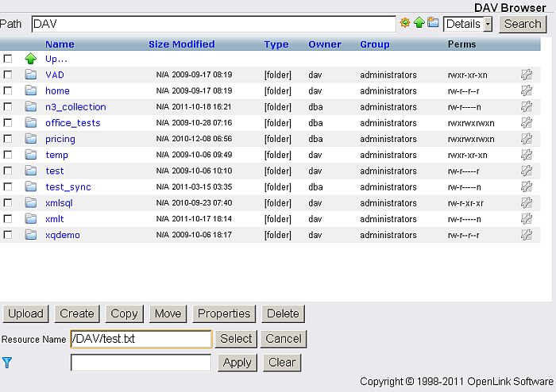556x392 pixels.
Task: Click the Copy button
Action: [124, 313]
